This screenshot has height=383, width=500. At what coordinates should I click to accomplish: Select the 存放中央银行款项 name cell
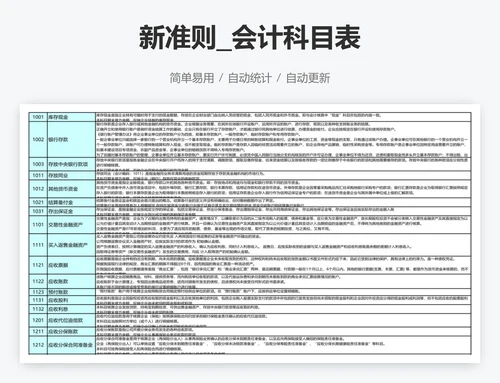click(x=71, y=164)
